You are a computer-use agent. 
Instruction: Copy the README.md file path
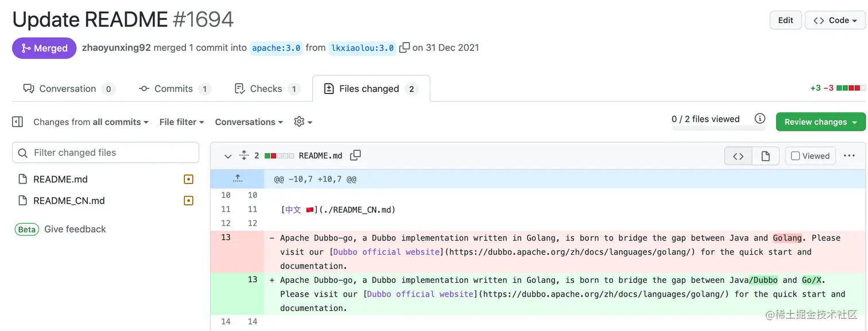(355, 155)
